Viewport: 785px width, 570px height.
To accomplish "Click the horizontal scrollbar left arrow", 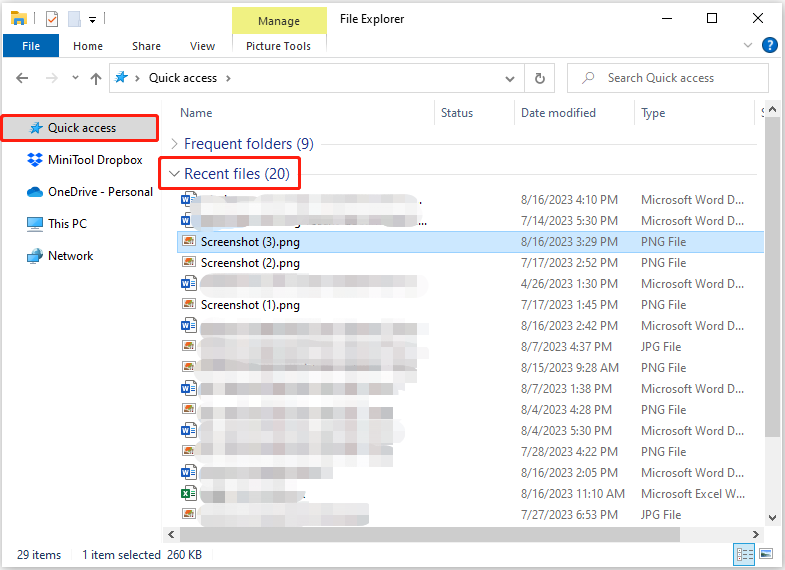I will pos(171,534).
